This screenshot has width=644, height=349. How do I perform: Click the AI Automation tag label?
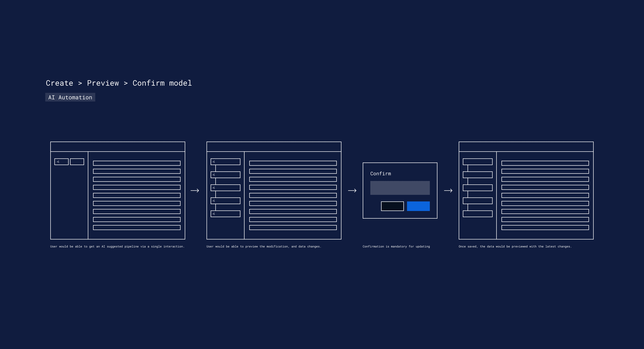[x=70, y=97]
